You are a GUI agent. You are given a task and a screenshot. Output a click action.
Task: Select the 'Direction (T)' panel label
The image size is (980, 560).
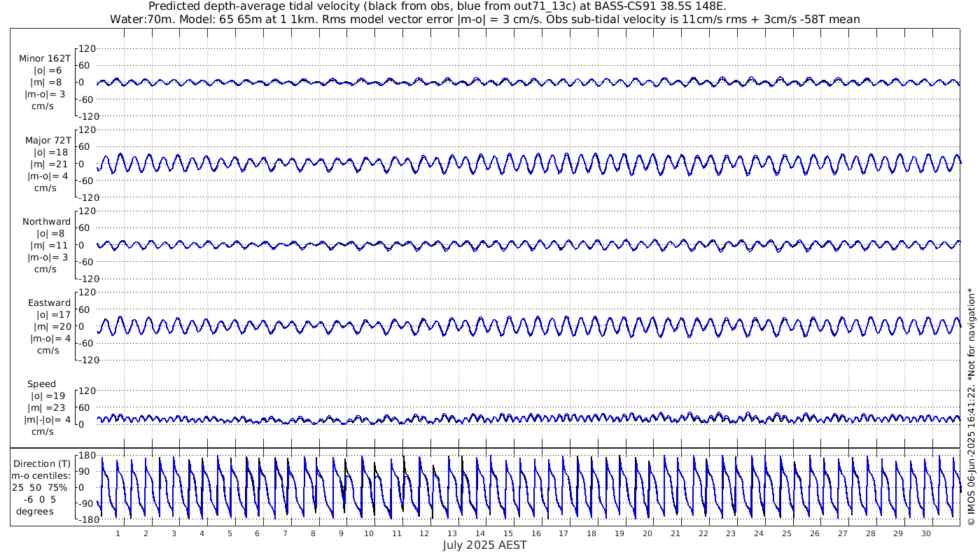click(x=43, y=464)
